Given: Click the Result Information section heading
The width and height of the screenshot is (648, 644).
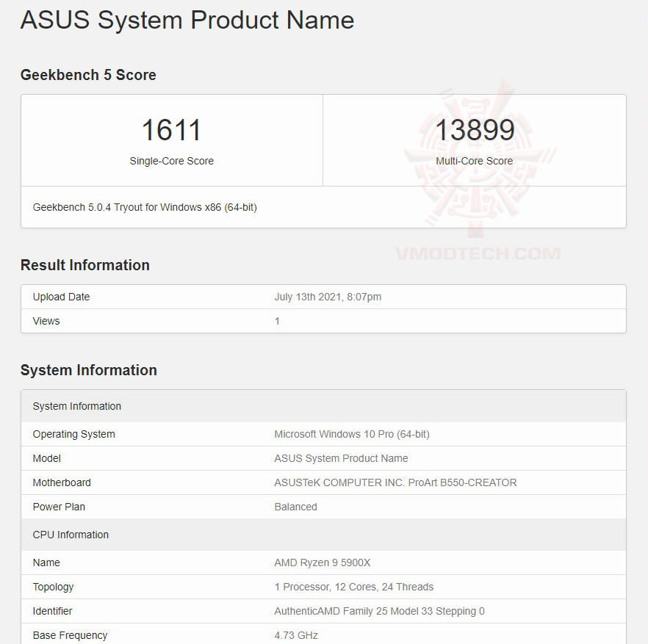Looking at the screenshot, I should 84,265.
